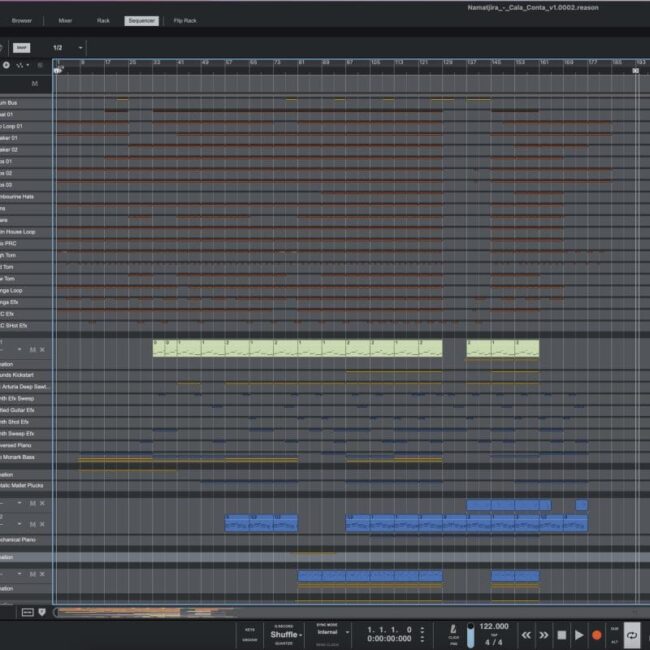Open the Sync Mode Internal dropdown
Screen dimensions: 650x650
coord(330,632)
